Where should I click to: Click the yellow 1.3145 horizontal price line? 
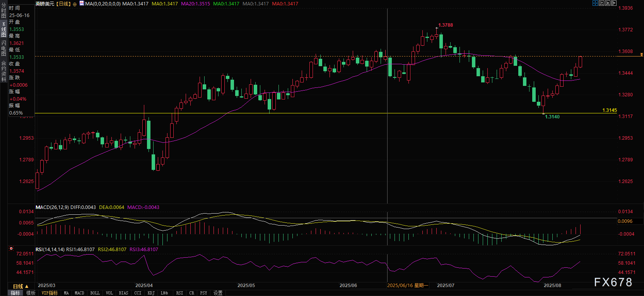pos(309,113)
